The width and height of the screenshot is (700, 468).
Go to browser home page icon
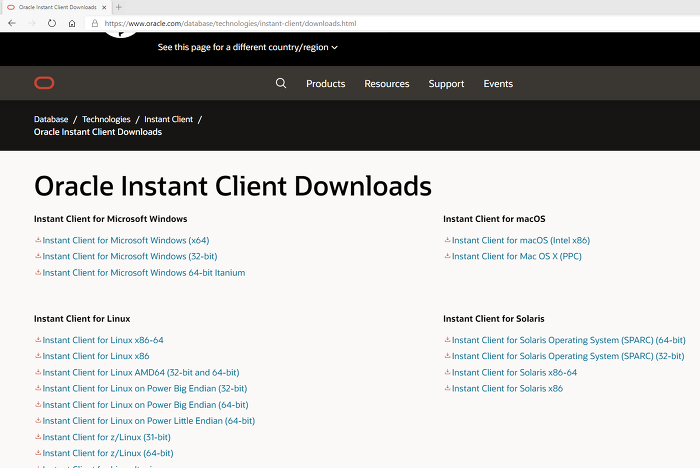(x=72, y=23)
